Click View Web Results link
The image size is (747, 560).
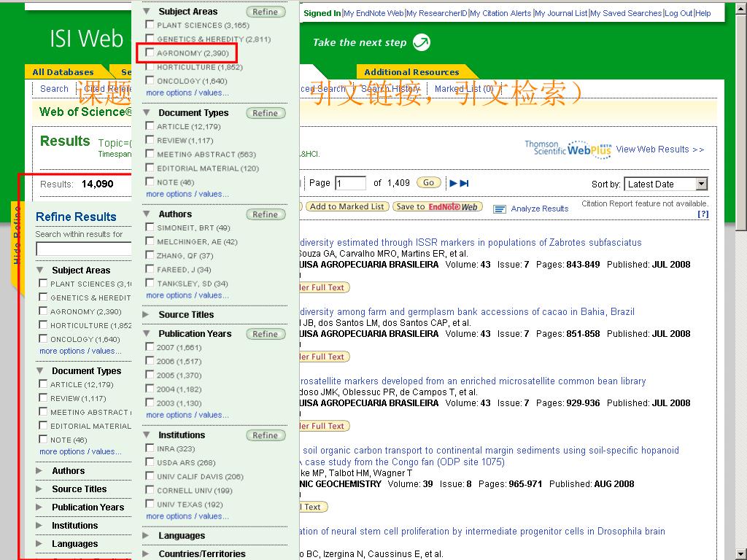coord(659,149)
